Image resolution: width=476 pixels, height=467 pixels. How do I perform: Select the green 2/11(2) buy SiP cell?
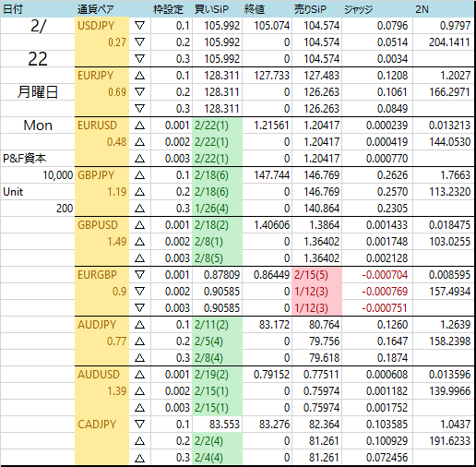coord(217,325)
